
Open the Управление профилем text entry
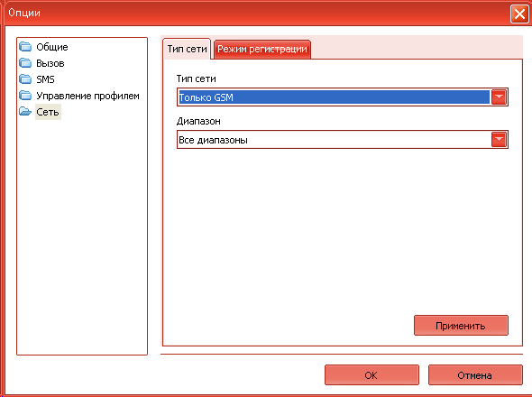pos(87,96)
